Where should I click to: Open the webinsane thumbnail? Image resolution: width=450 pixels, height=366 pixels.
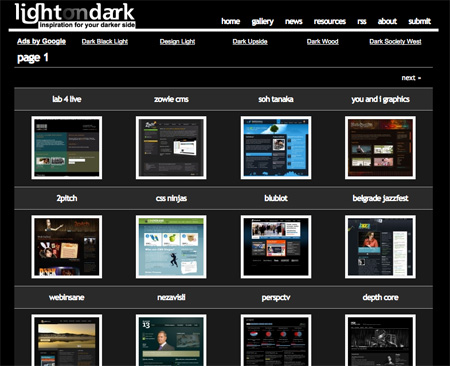67,340
